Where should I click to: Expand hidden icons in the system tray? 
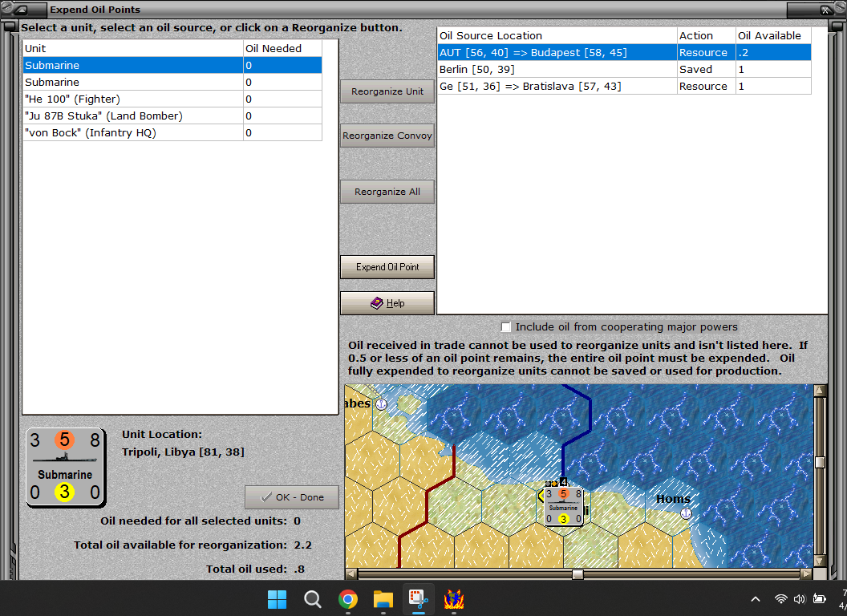coord(755,599)
